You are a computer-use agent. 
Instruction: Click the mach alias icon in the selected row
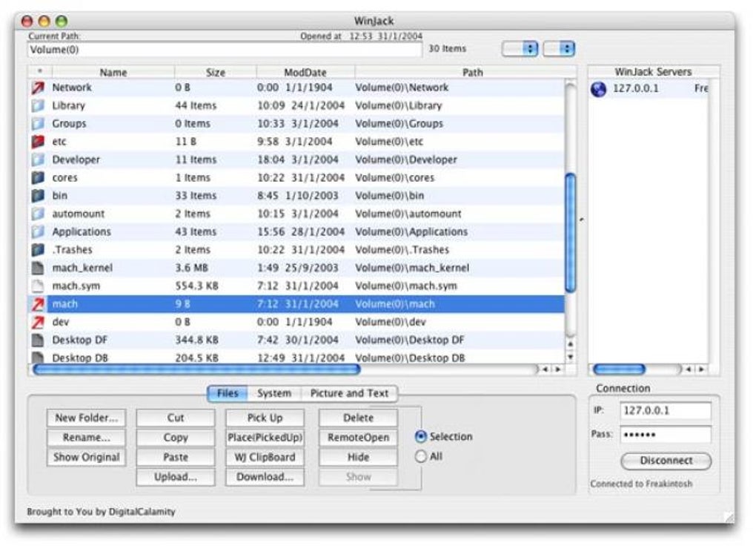pos(38,303)
